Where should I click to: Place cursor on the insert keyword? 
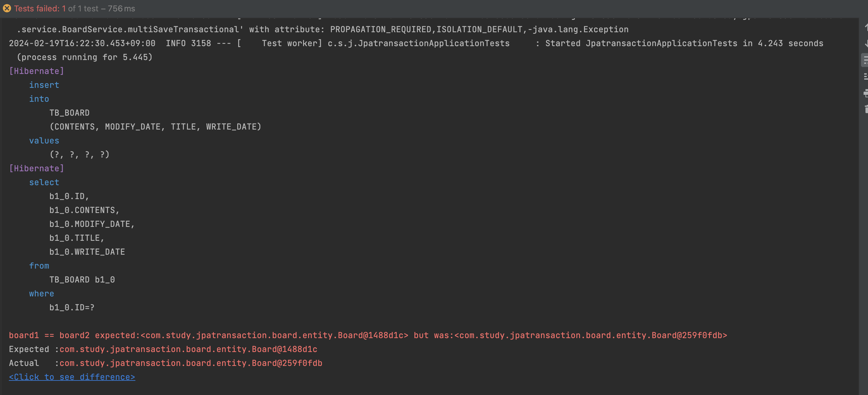click(x=44, y=85)
